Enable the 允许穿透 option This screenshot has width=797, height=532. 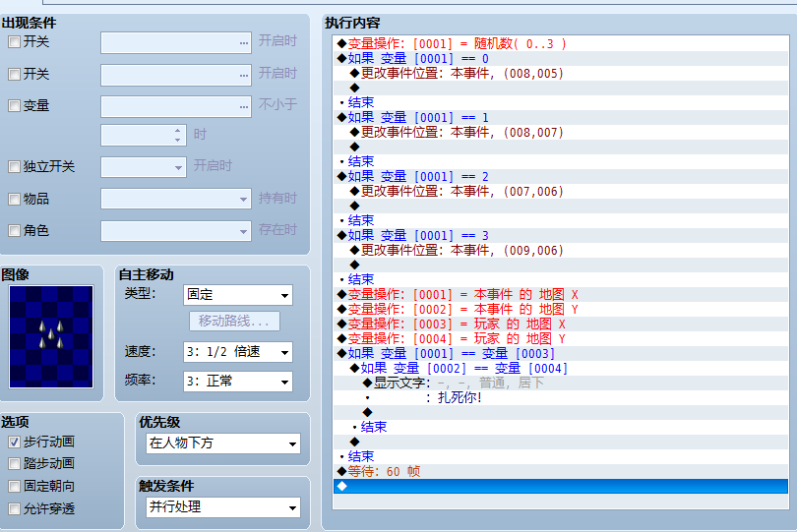[x=14, y=508]
